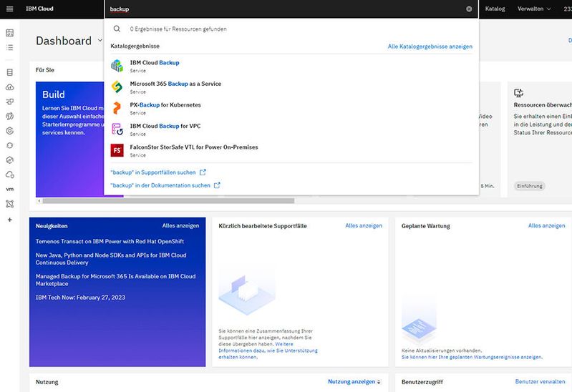Image resolution: width=572 pixels, height=392 pixels.
Task: Open the cloud Security shield icon in the sidebar
Action: [x=10, y=175]
